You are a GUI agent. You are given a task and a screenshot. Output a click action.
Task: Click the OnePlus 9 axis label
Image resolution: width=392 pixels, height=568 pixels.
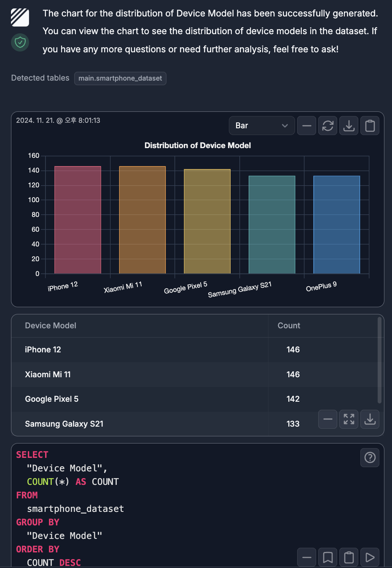[x=321, y=287]
